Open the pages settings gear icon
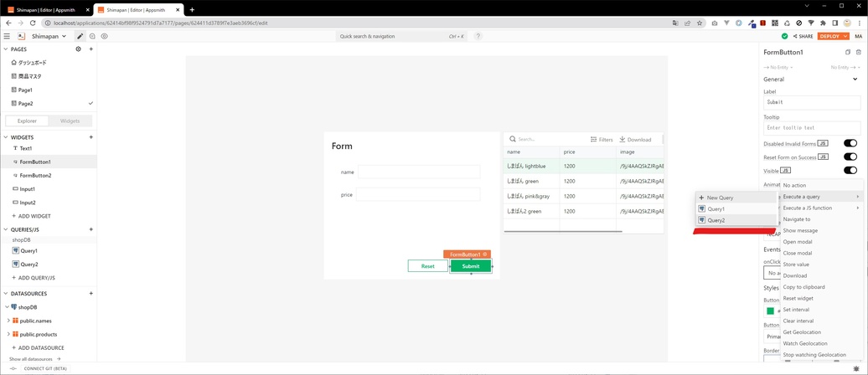The height and width of the screenshot is (375, 868). pos(79,49)
